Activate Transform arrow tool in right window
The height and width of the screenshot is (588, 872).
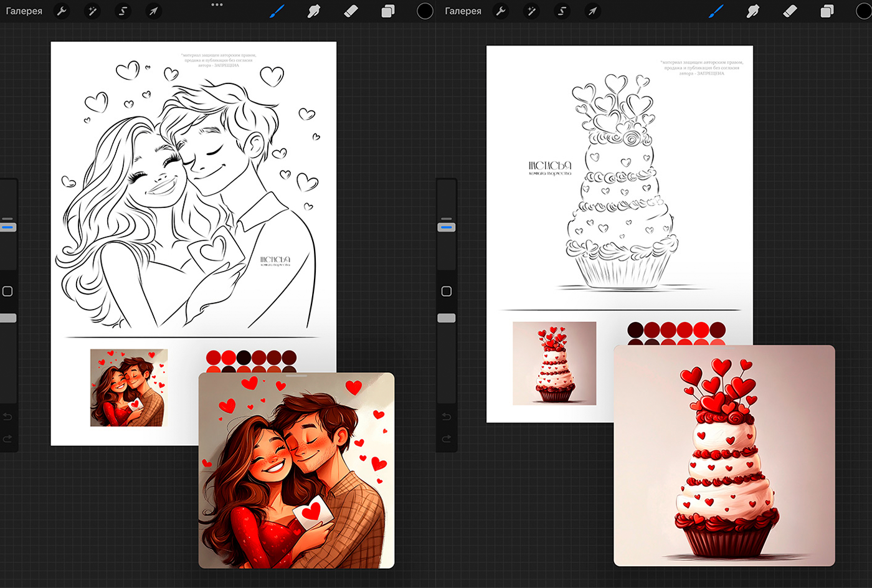592,11
